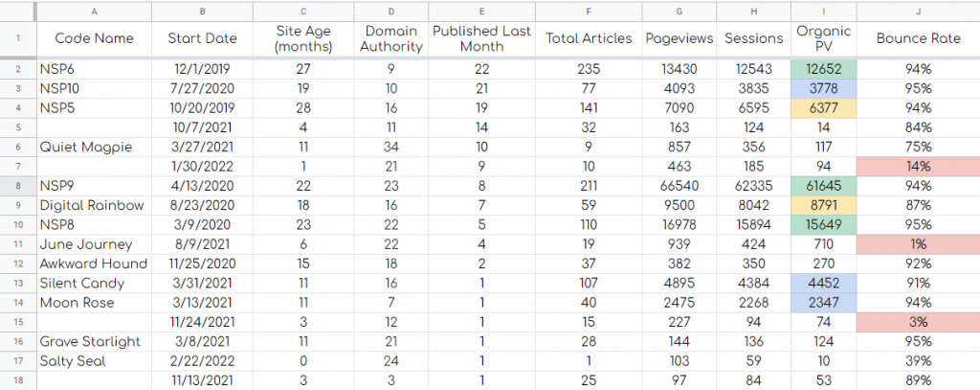Click the Bounce Rate header cell
Screen dimensions: 980x390
(918, 38)
